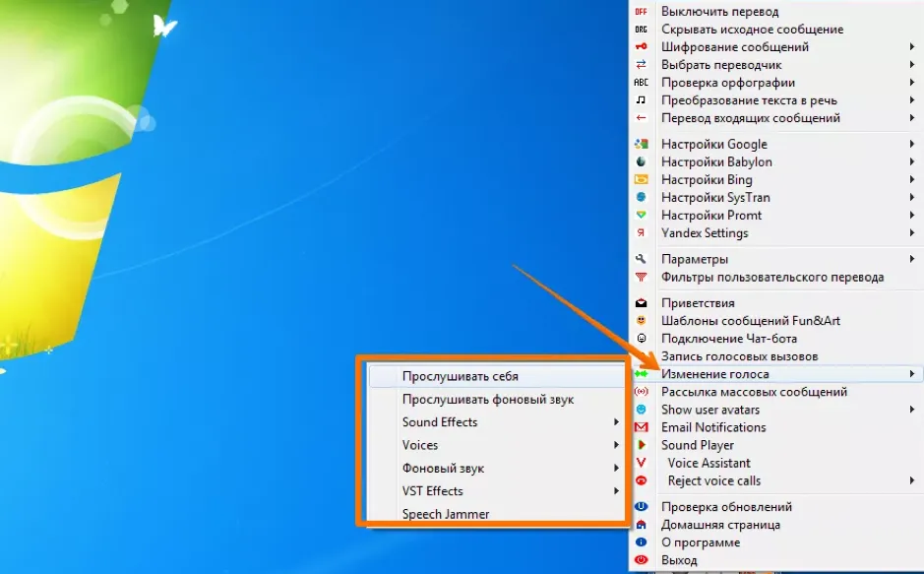Click the red Yandex icon
Screen dimensions: 924x574
pyautogui.click(x=641, y=232)
